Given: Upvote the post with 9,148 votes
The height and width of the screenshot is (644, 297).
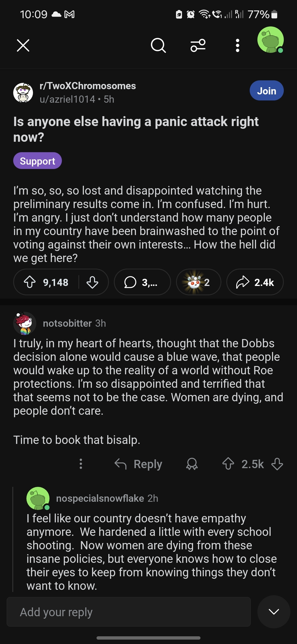Looking at the screenshot, I should (30, 282).
